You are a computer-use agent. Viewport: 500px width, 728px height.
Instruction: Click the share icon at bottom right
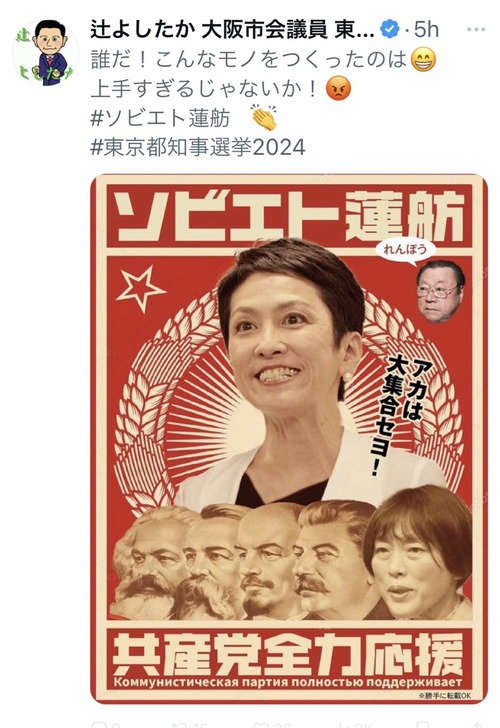point(476,724)
